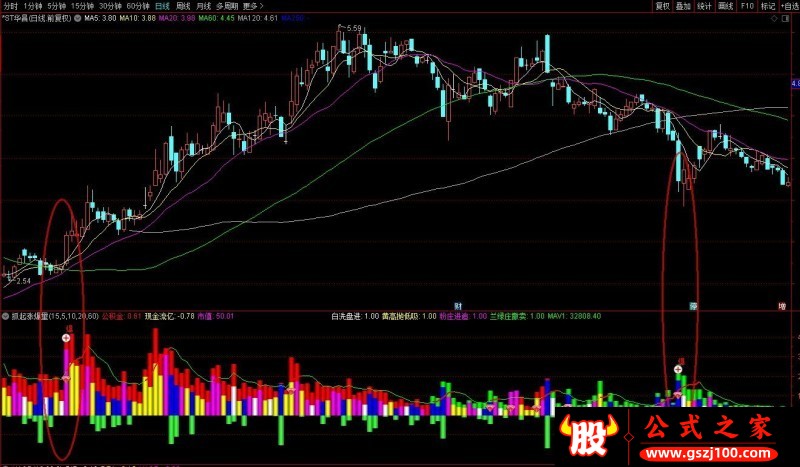The image size is (800, 467).
Task: Select the 15分钟 period tab
Action: tap(82, 6)
